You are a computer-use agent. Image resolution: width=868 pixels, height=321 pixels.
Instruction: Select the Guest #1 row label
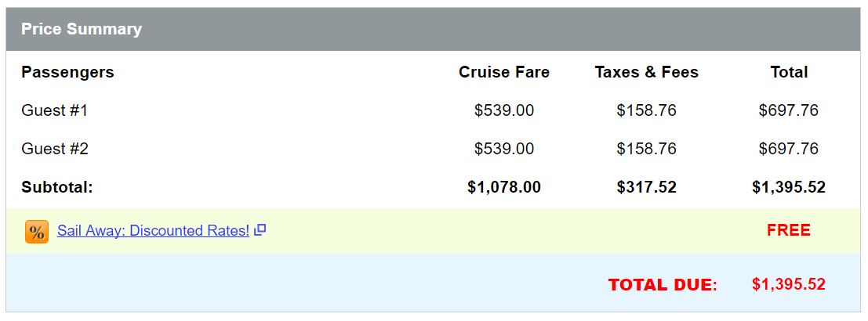54,110
